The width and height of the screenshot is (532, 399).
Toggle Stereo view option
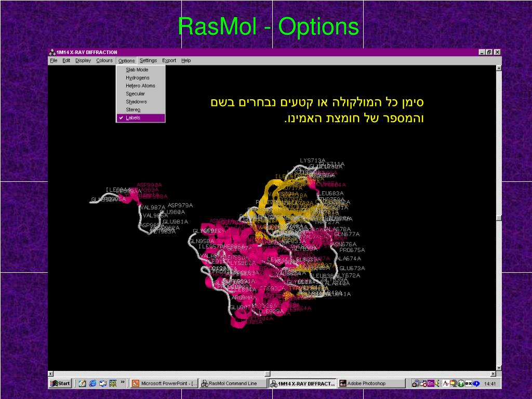(141, 110)
